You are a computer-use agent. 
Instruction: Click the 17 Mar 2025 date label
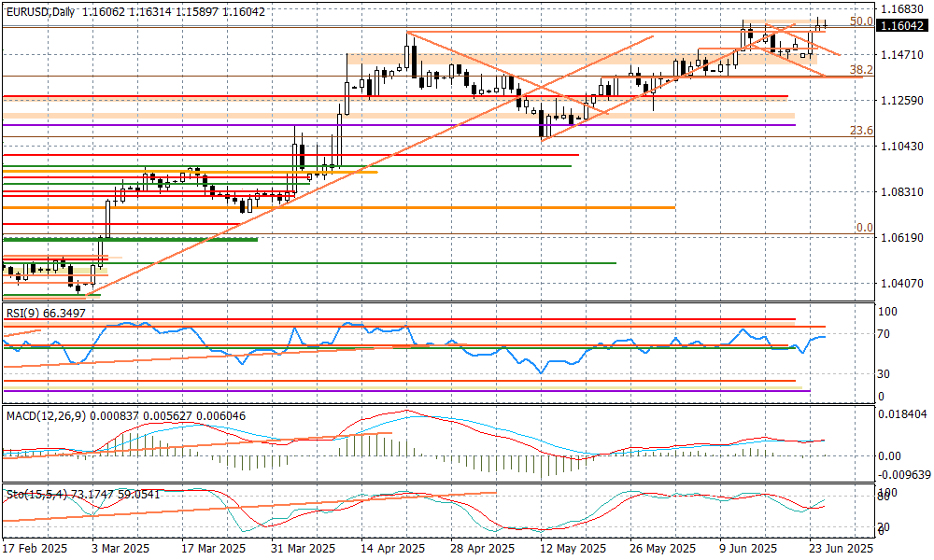pyautogui.click(x=213, y=548)
